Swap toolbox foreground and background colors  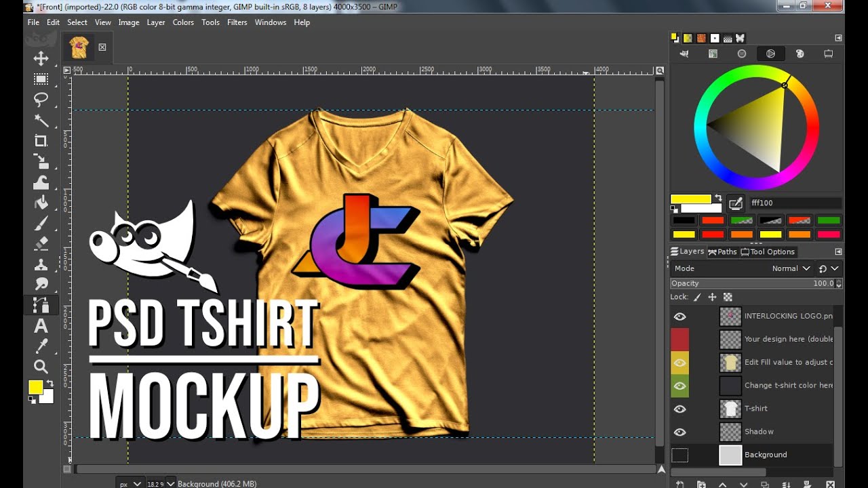(50, 384)
